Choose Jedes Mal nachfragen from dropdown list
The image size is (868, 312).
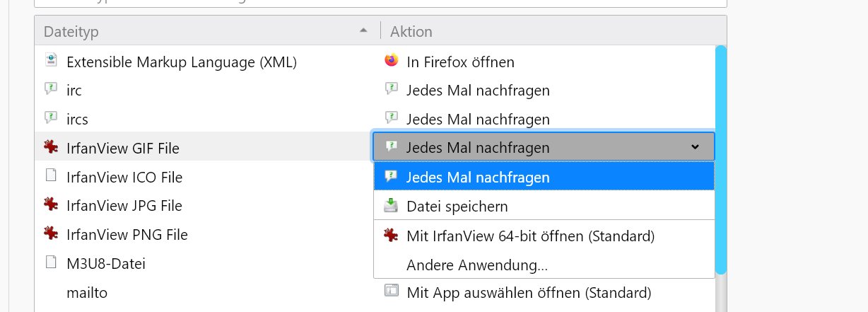click(x=478, y=177)
